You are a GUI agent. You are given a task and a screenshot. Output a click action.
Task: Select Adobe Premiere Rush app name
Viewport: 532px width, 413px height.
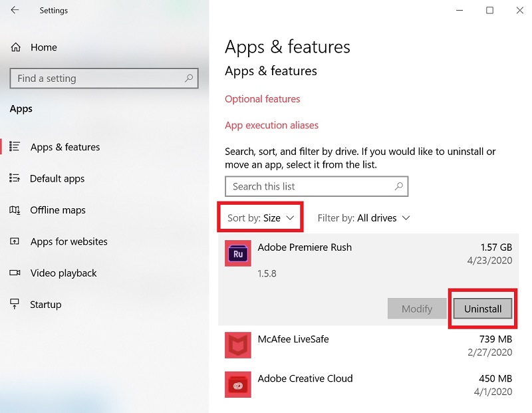[305, 247]
